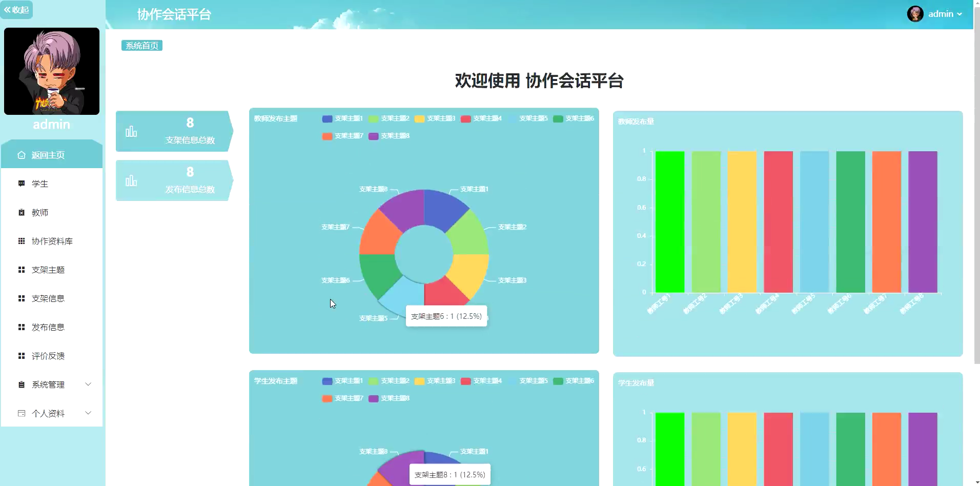The width and height of the screenshot is (980, 486).
Task: Click the clipboard icon beside 系统管理
Action: (22, 384)
